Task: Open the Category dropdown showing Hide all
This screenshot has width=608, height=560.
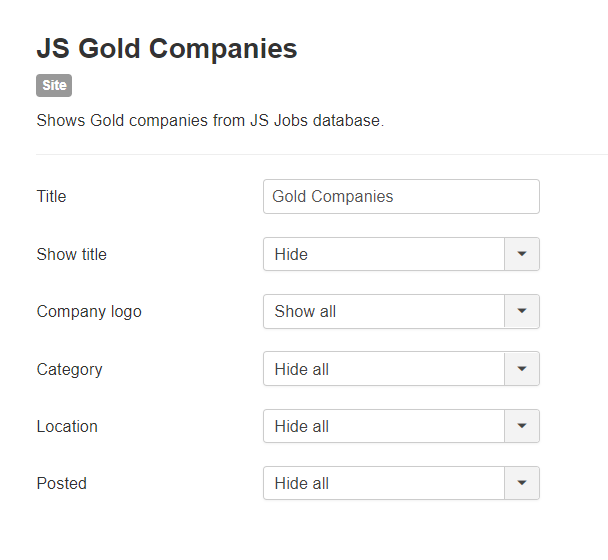Action: [x=384, y=369]
